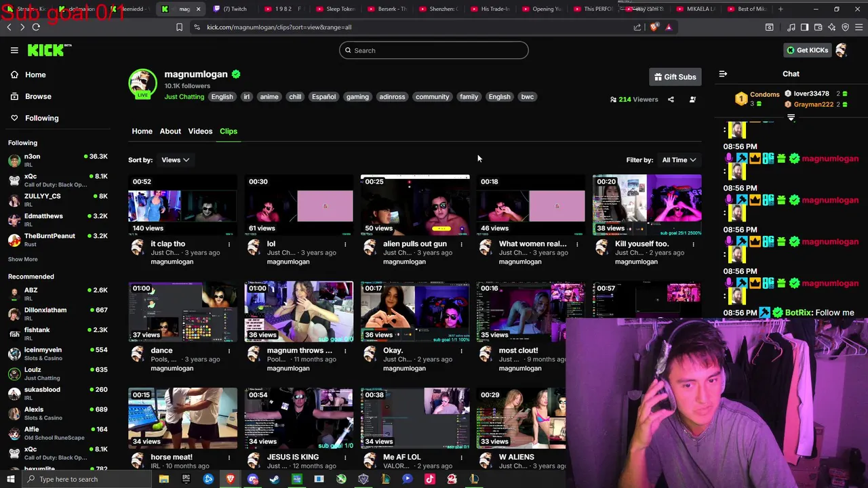This screenshot has width=868, height=488.
Task: Click the Just Chatting category link
Action: [184, 97]
